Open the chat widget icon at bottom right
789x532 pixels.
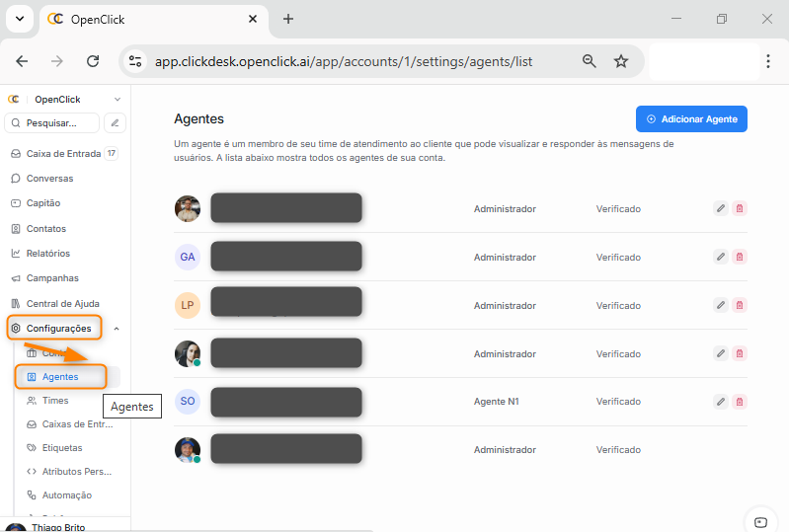coord(759,522)
